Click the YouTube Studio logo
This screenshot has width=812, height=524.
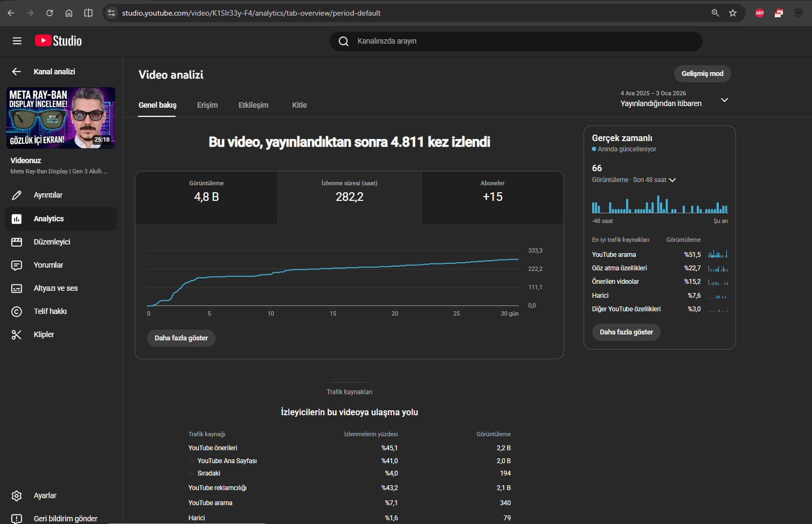click(58, 41)
